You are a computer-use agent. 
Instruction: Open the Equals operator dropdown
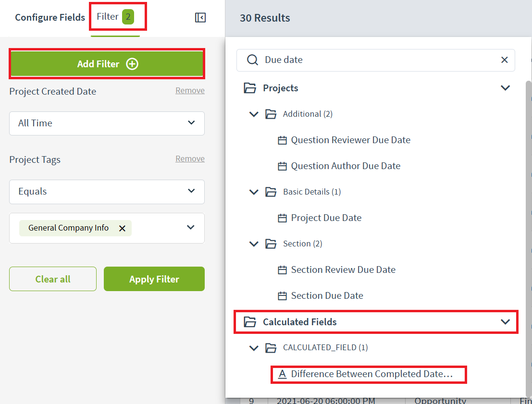[x=107, y=192]
